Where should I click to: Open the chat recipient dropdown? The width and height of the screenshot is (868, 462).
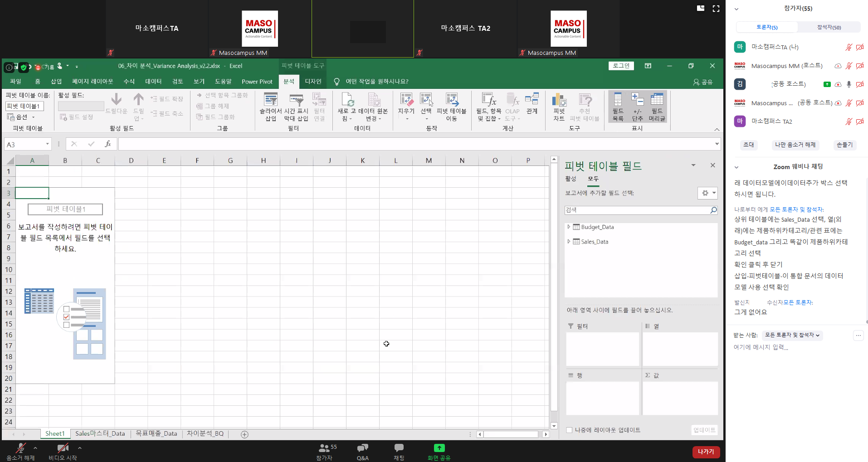coord(792,335)
